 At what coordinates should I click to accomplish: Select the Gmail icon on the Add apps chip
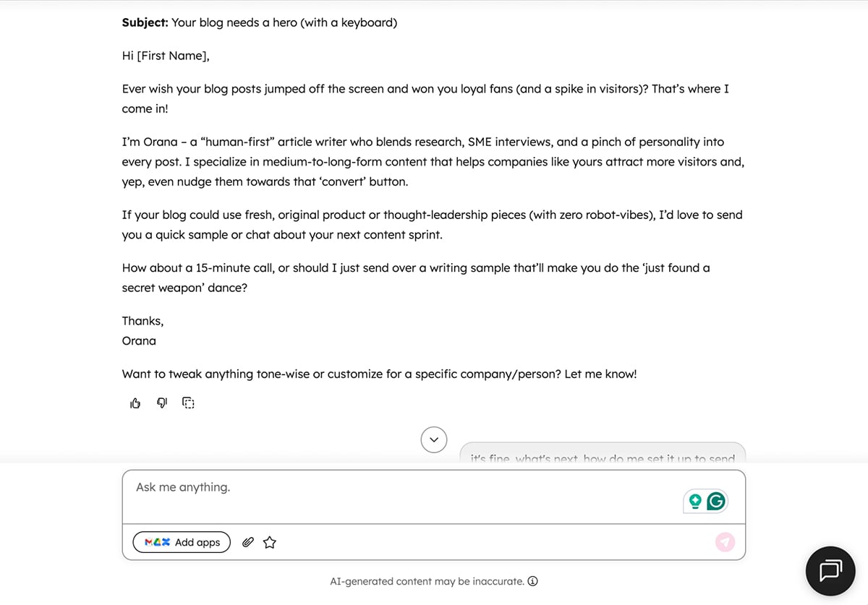pos(150,541)
